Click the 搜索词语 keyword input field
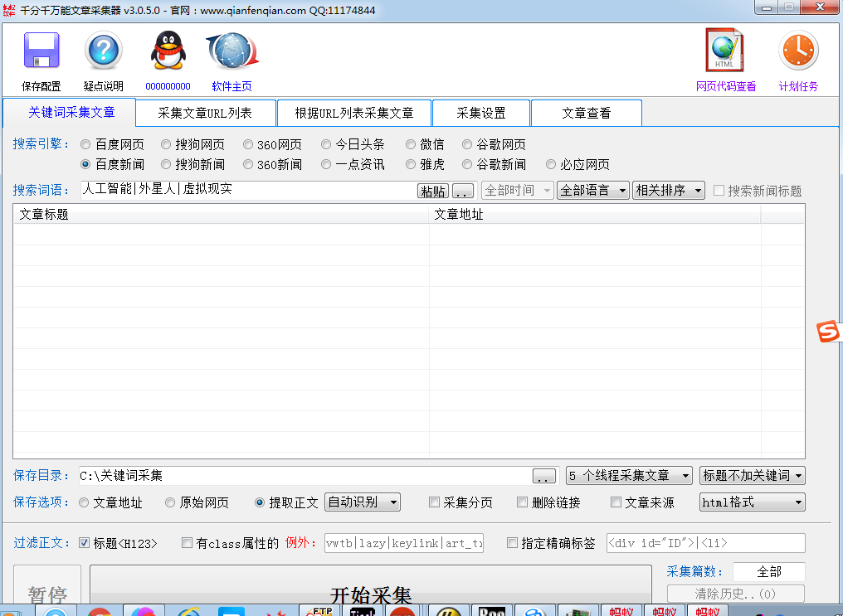Image resolution: width=843 pixels, height=616 pixels. point(248,190)
